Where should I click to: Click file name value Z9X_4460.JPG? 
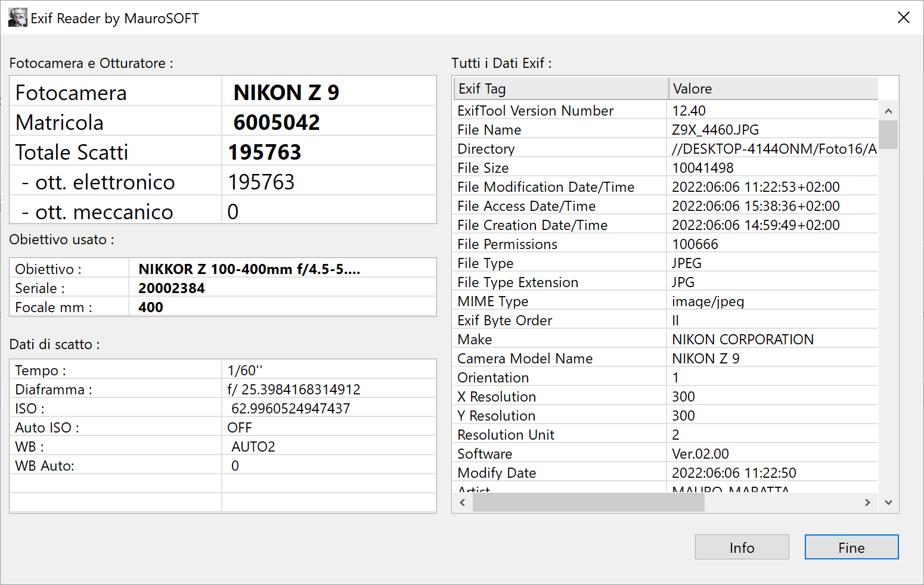point(715,130)
